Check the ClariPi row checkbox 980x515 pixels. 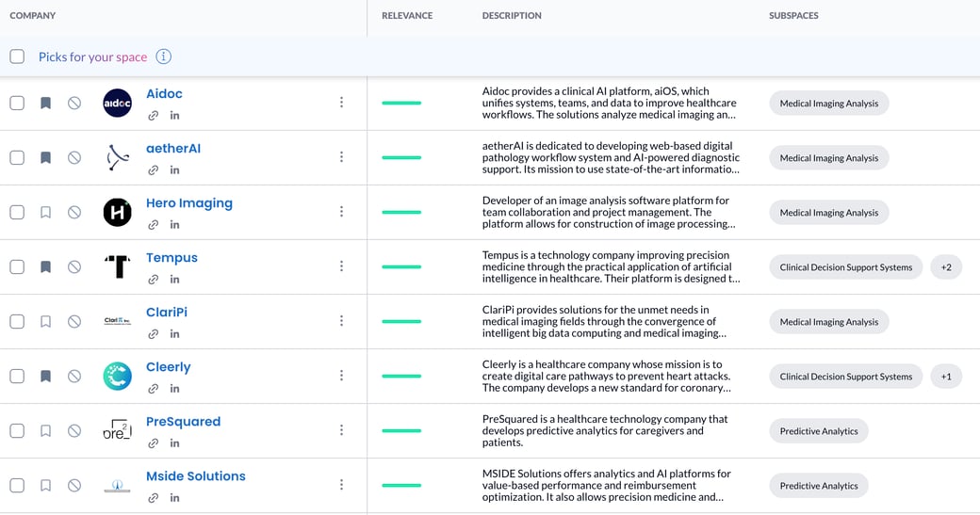tap(17, 321)
